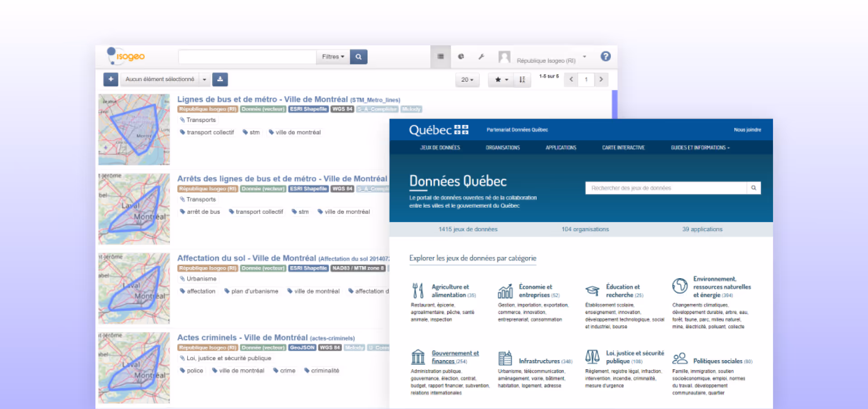Go to next results page
Screen dimensions: 868x409
pyautogui.click(x=601, y=80)
